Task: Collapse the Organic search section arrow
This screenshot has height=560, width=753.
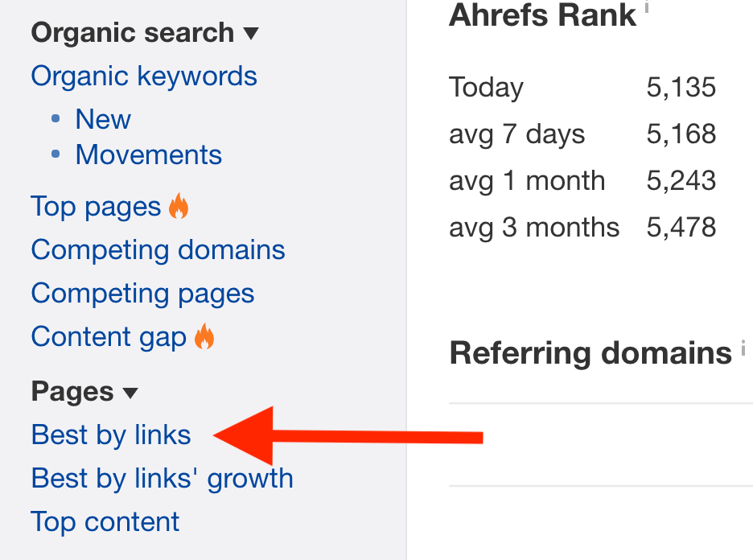Action: (x=251, y=33)
